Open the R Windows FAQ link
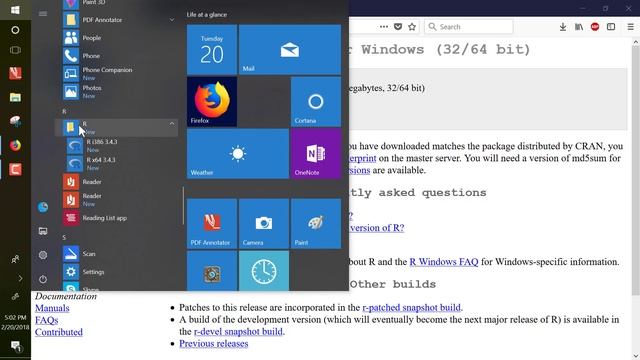This screenshot has height=360, width=640. click(444, 262)
